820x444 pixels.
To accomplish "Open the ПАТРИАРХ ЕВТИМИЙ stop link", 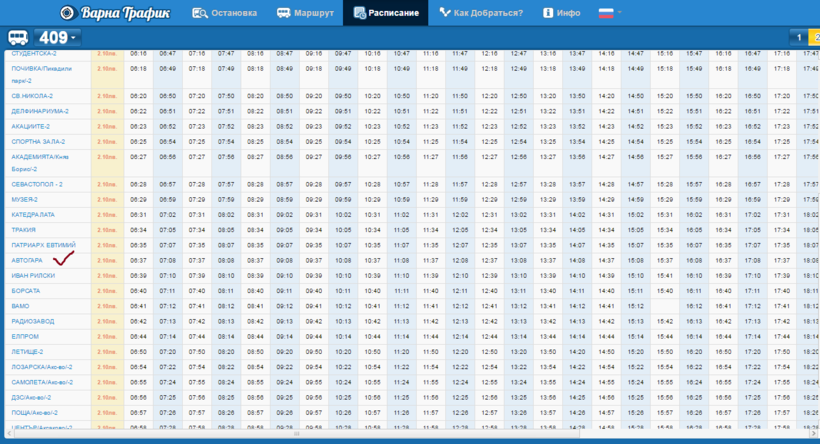I will pos(43,245).
